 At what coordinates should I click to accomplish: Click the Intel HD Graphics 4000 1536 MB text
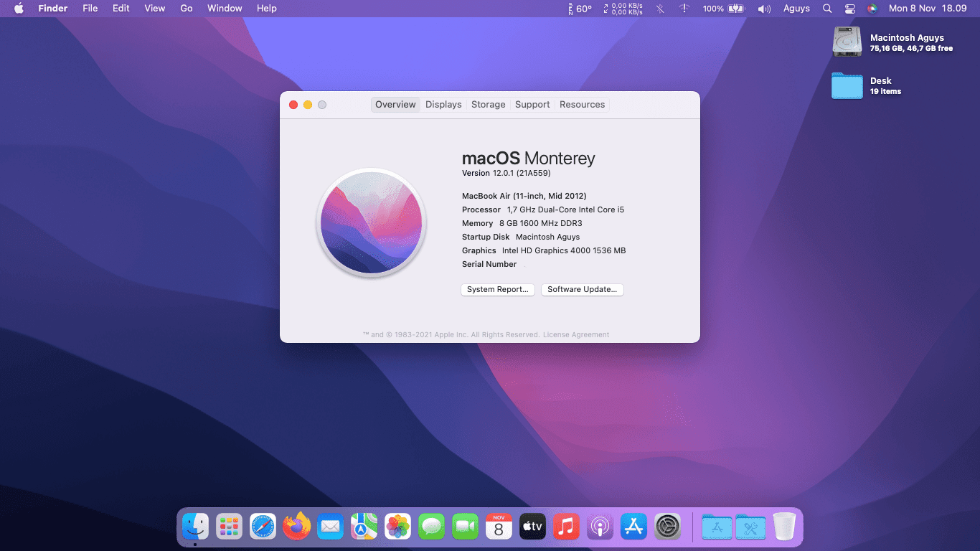(564, 250)
